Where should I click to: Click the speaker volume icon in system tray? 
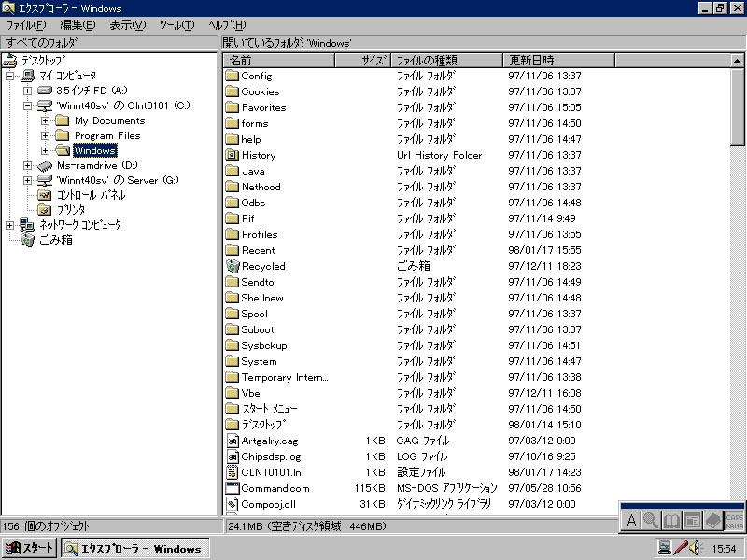pyautogui.click(x=696, y=548)
